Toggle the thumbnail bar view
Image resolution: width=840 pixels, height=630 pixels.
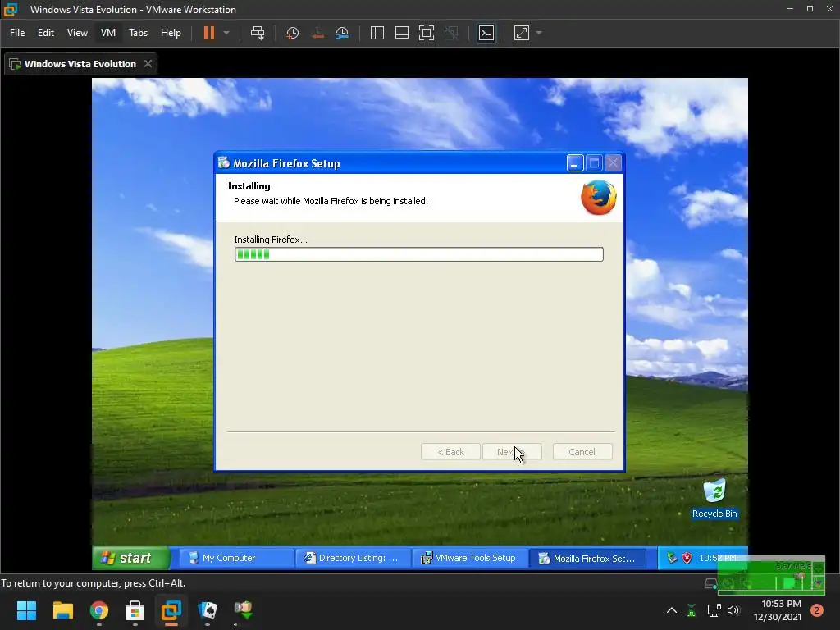pos(402,33)
